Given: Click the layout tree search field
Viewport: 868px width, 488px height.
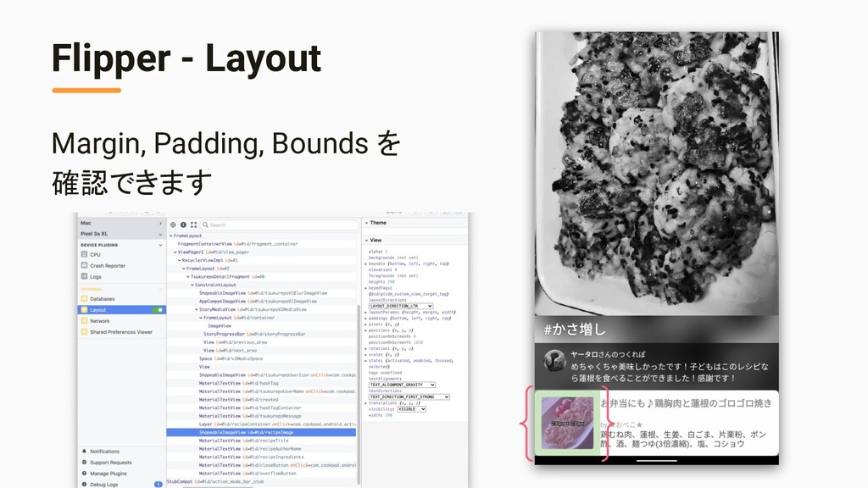Looking at the screenshot, I should pos(280,225).
